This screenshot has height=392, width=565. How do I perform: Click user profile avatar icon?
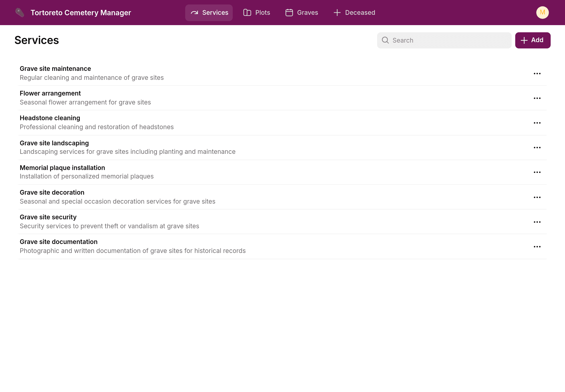[x=543, y=13]
